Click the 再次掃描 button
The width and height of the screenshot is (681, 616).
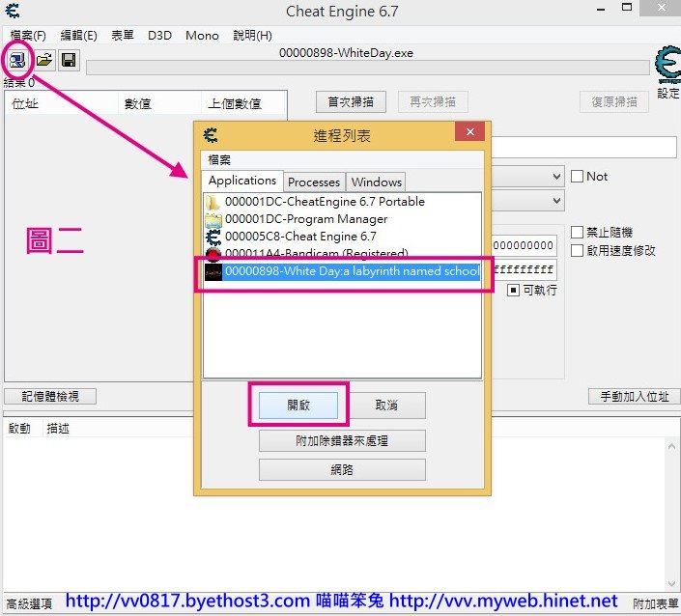pyautogui.click(x=433, y=102)
